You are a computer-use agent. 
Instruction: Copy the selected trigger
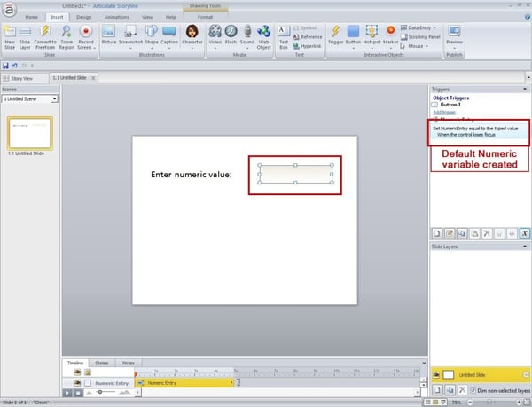click(x=462, y=233)
